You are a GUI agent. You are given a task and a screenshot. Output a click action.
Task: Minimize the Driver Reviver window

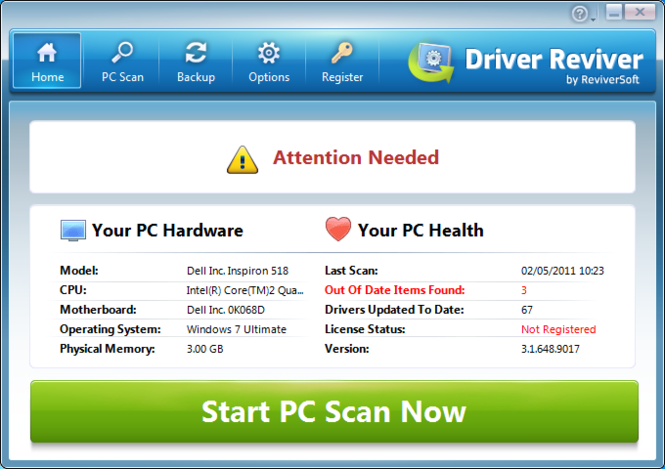coord(614,13)
